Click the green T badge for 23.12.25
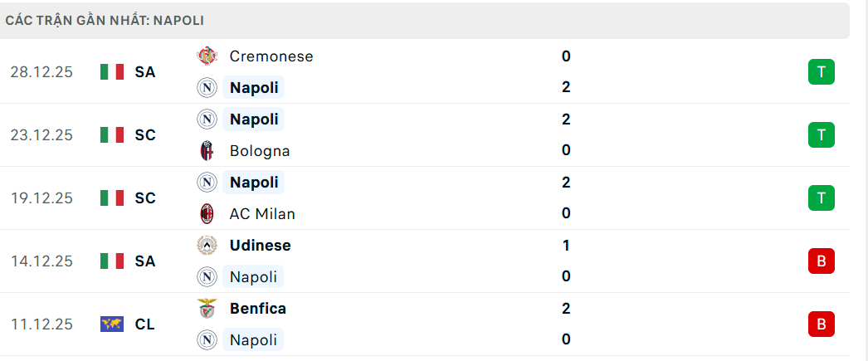The width and height of the screenshot is (868, 361). pyautogui.click(x=821, y=134)
